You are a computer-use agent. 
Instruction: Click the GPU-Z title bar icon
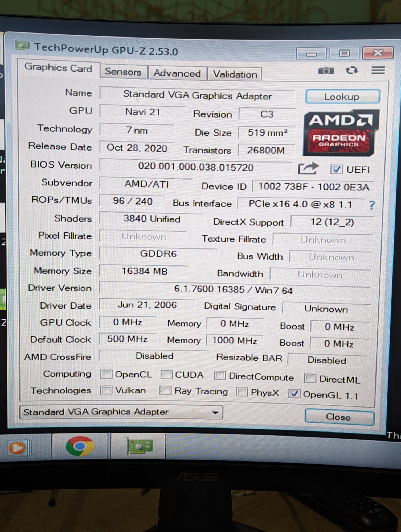(x=22, y=45)
